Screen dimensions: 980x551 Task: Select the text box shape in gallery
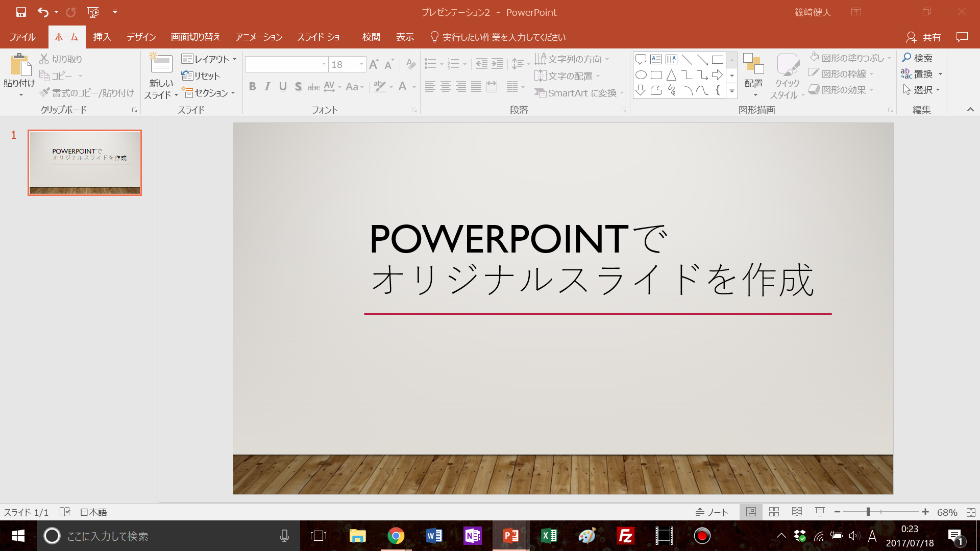(x=656, y=60)
